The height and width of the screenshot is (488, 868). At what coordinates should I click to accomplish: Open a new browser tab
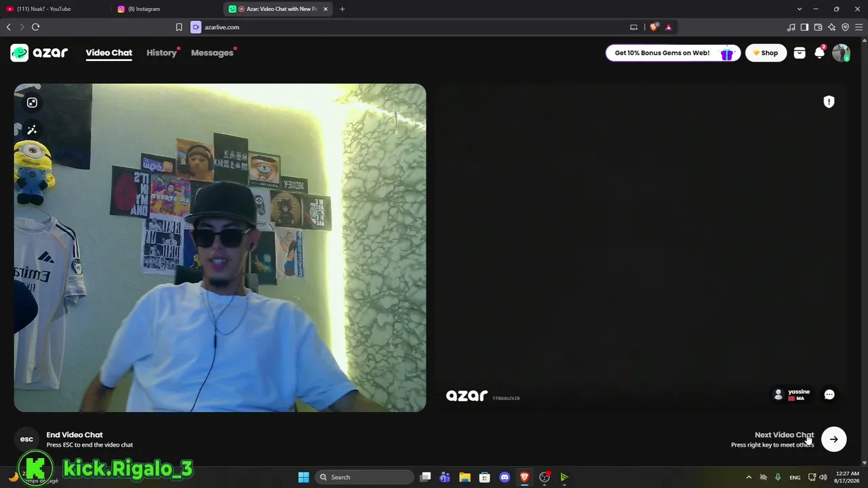[x=342, y=9]
